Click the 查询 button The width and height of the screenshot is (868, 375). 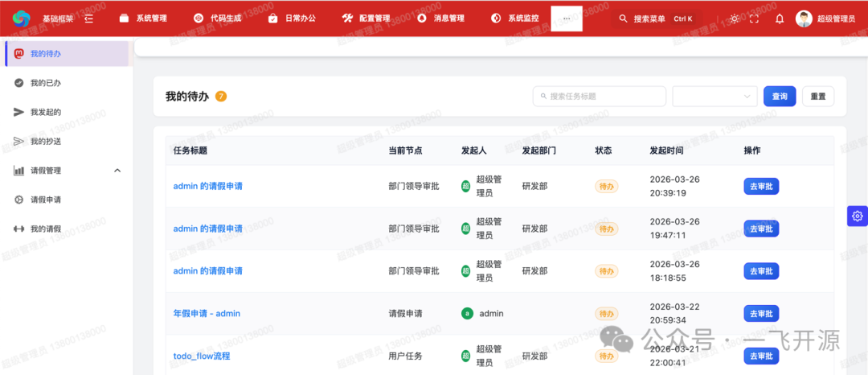point(780,97)
